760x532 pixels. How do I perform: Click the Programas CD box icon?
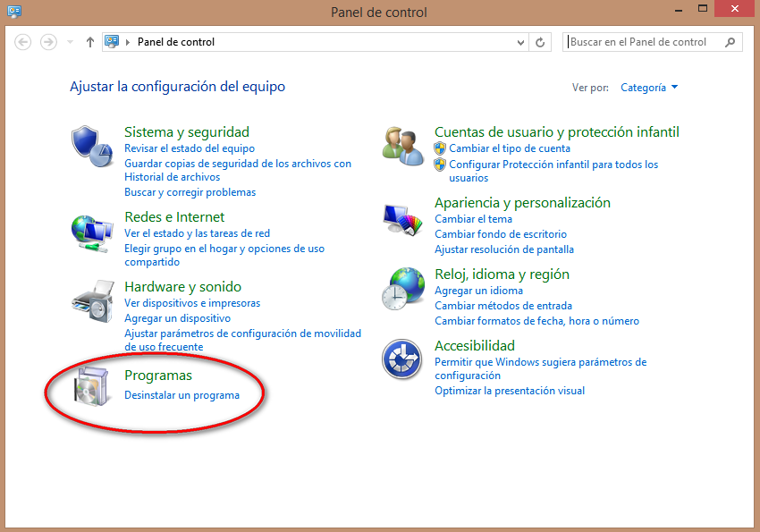click(x=91, y=386)
